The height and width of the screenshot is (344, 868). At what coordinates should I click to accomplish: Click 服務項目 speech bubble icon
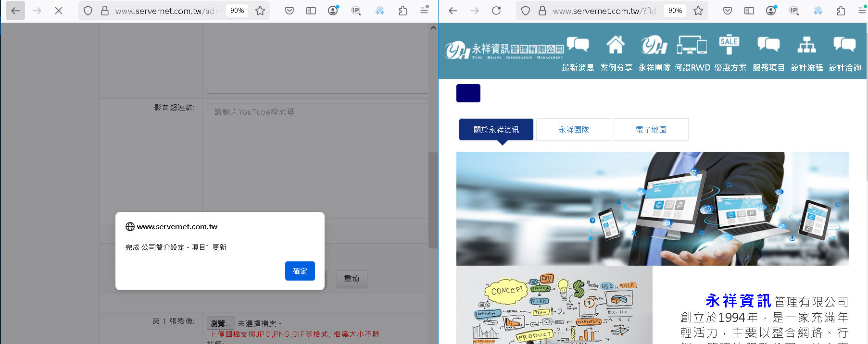coord(768,45)
